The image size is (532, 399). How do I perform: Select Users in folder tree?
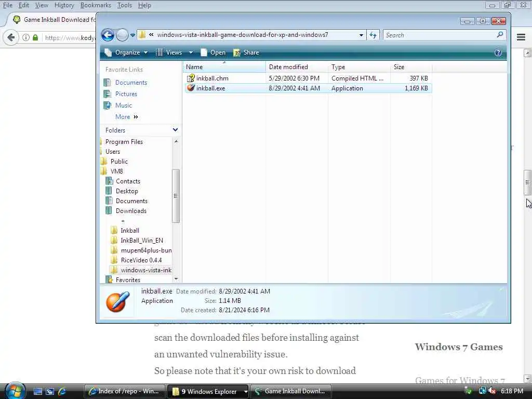[x=112, y=152]
